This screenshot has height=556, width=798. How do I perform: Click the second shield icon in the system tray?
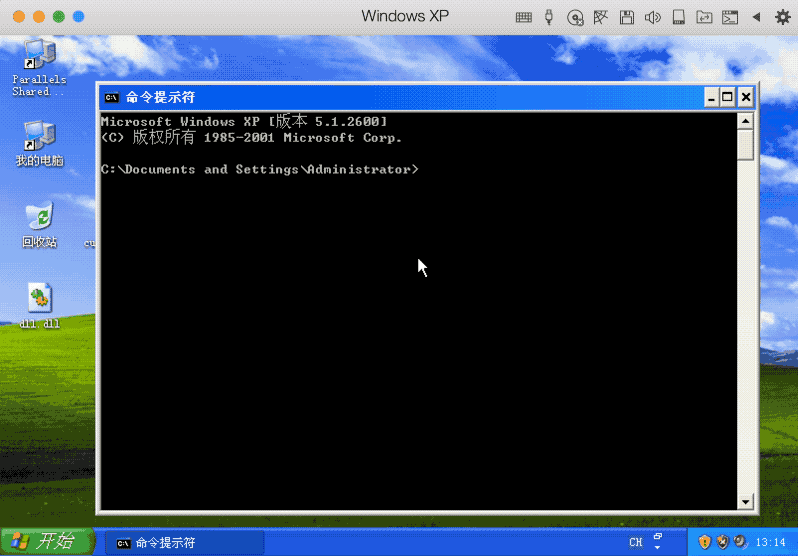[722, 542]
